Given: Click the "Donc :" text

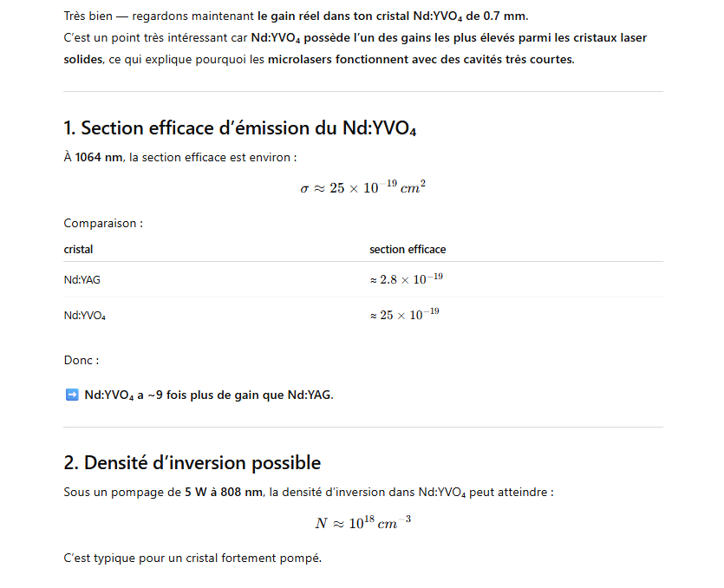Looking at the screenshot, I should click(82, 360).
